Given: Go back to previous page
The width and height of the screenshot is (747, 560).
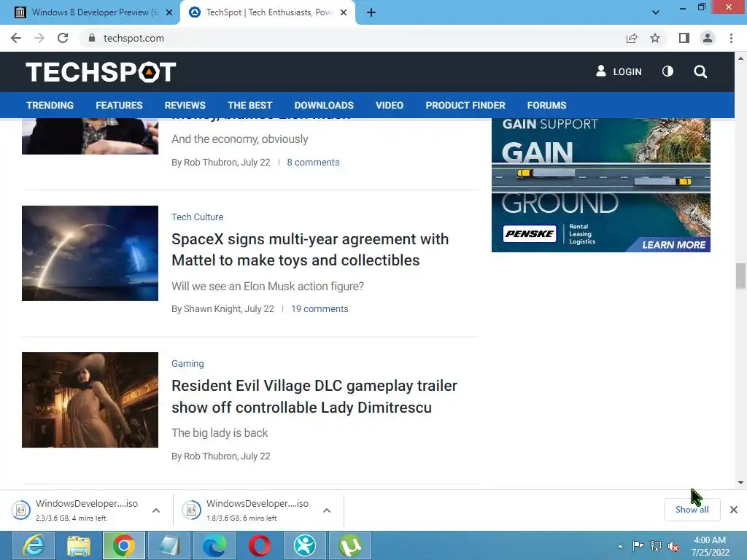Looking at the screenshot, I should click(x=16, y=38).
